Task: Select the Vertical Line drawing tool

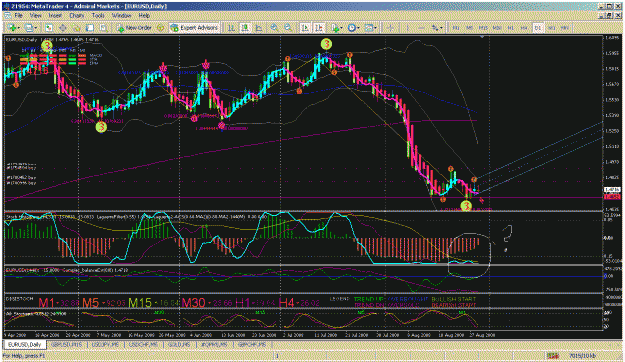Action: (x=407, y=28)
